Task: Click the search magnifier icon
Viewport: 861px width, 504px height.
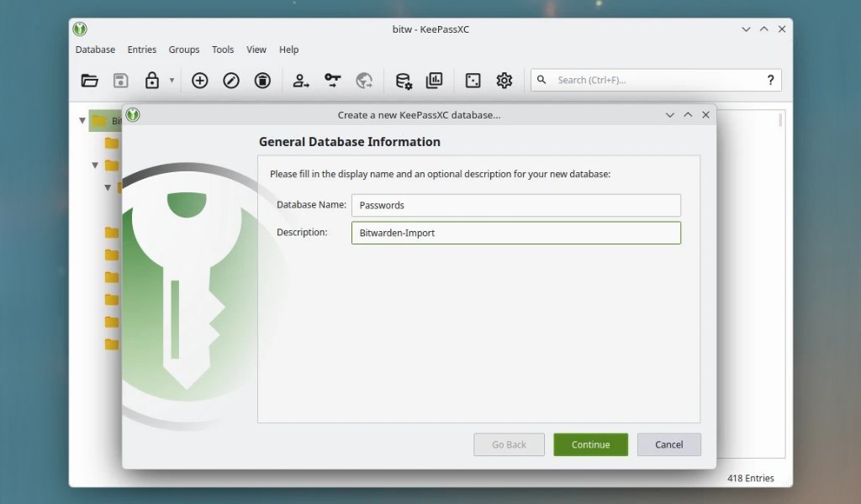Action: (541, 80)
